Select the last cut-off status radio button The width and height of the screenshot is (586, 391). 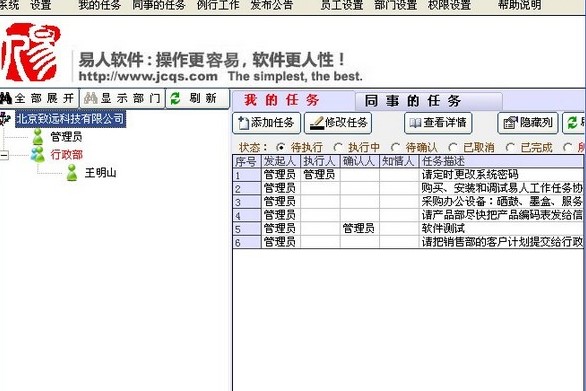pos(568,147)
